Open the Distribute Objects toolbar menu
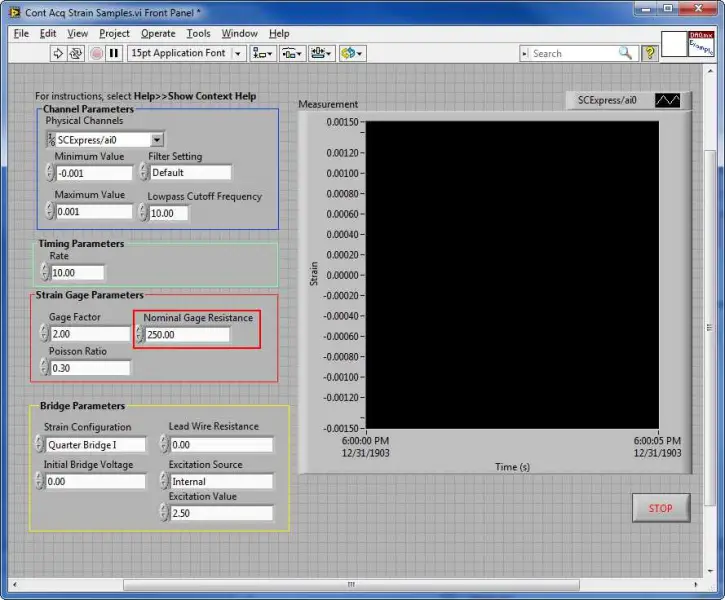725x600 pixels. tap(292, 54)
